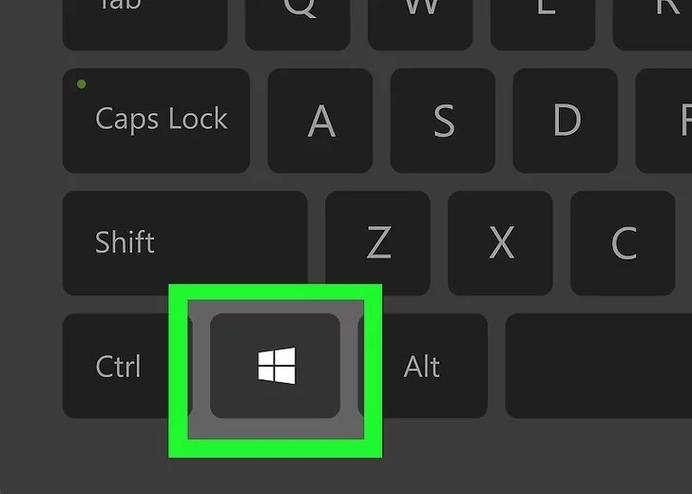Click the Windows logo key
This screenshot has width=692, height=494.
[275, 366]
